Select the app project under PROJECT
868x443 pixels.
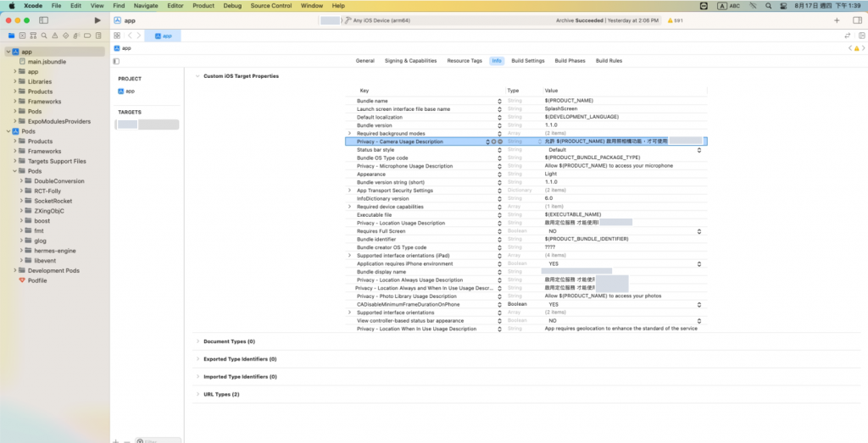tap(126, 91)
